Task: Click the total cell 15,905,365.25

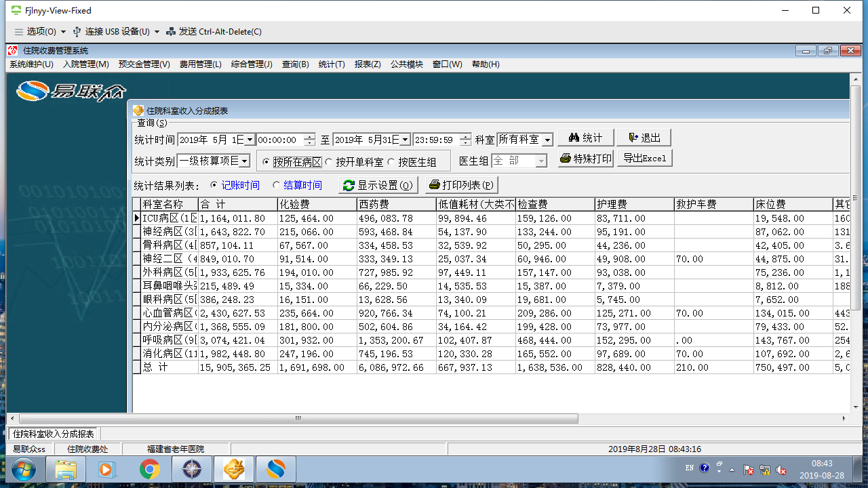Action: pos(238,367)
